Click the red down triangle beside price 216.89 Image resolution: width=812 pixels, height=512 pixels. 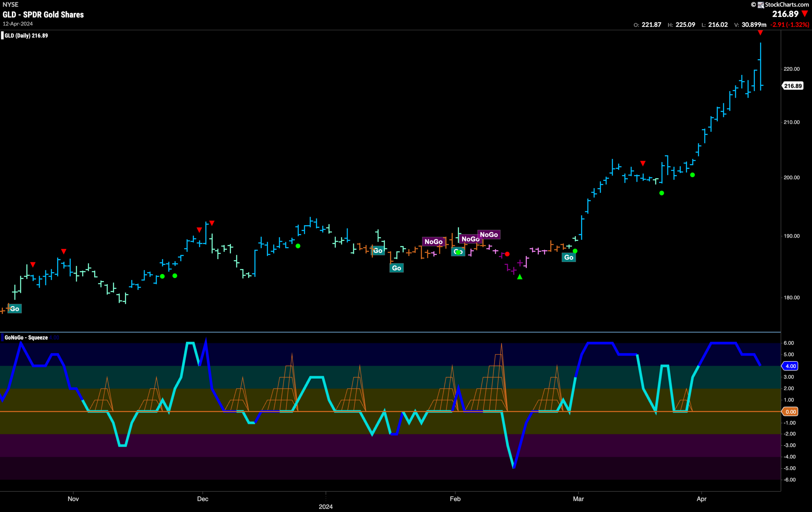pyautogui.click(x=805, y=14)
